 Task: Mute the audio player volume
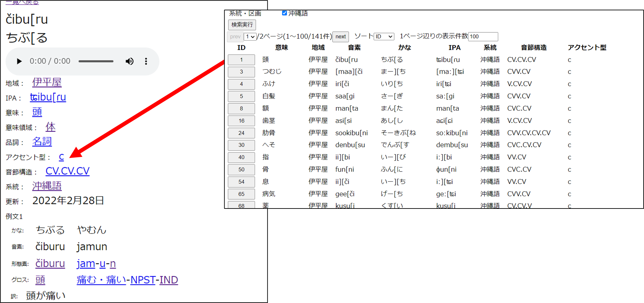coord(129,61)
